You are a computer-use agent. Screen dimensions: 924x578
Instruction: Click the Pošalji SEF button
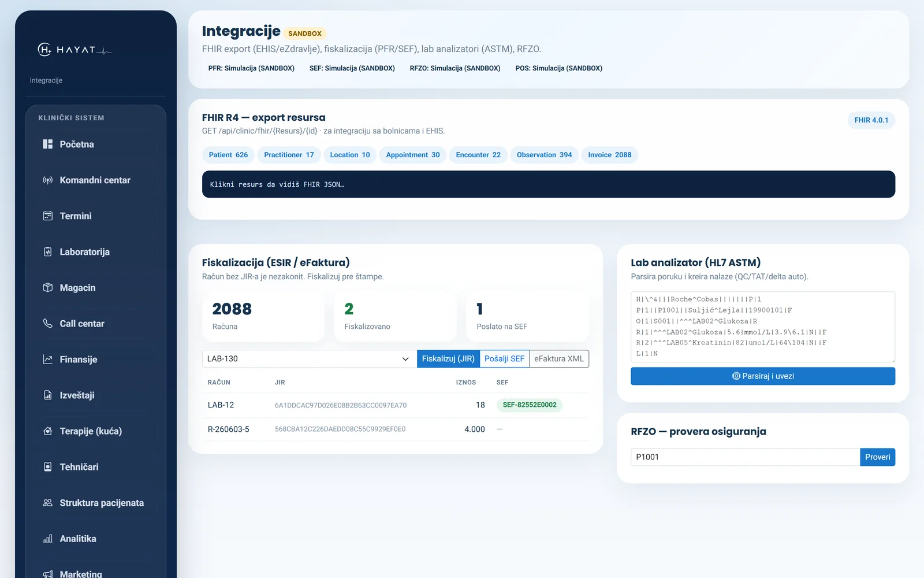(x=504, y=358)
